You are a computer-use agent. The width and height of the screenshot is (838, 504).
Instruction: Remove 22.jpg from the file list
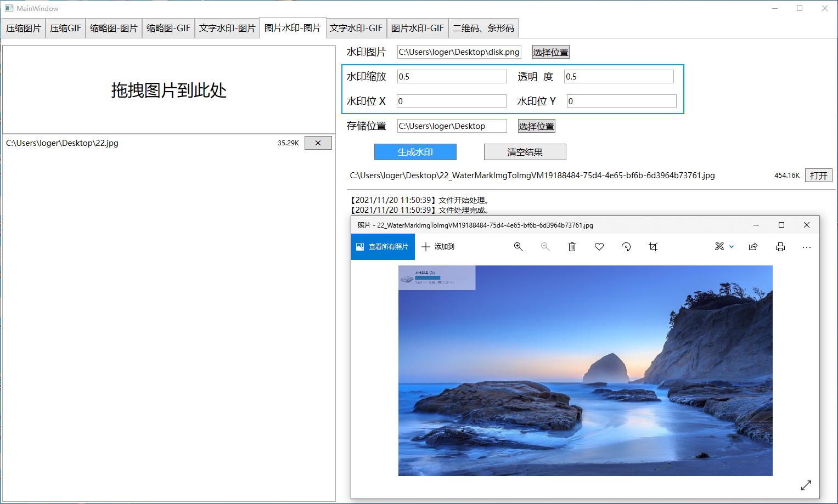click(x=318, y=143)
